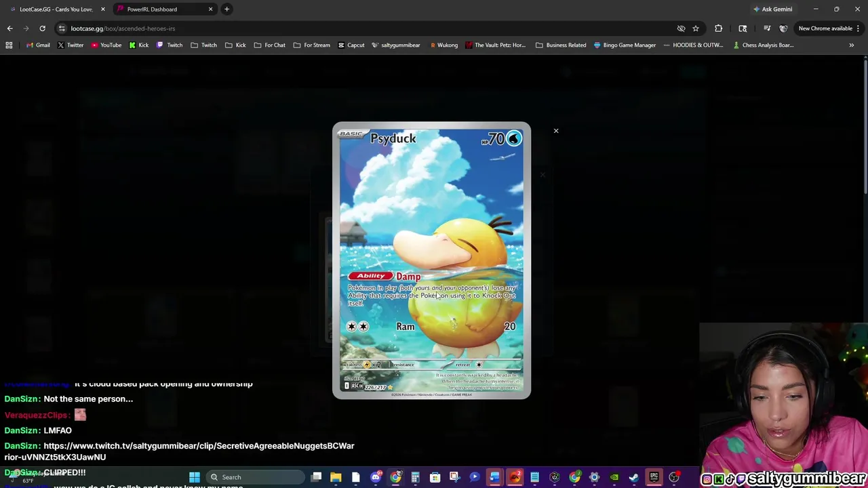The width and height of the screenshot is (868, 488).
Task: Open Task View on the taskbar
Action: 317,477
